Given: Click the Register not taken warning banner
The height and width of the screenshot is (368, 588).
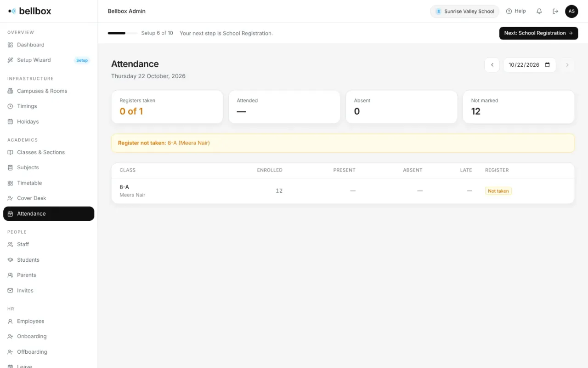Looking at the screenshot, I should (x=343, y=143).
